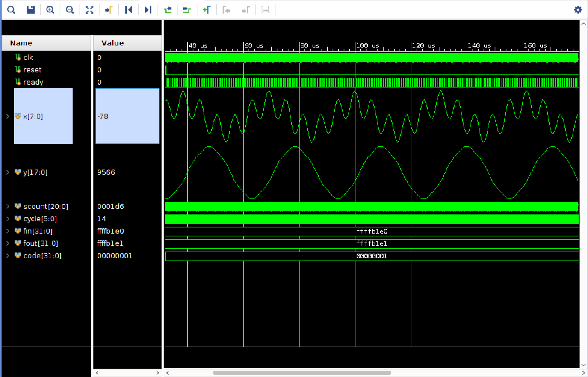Jump to the next transition

tap(187, 10)
